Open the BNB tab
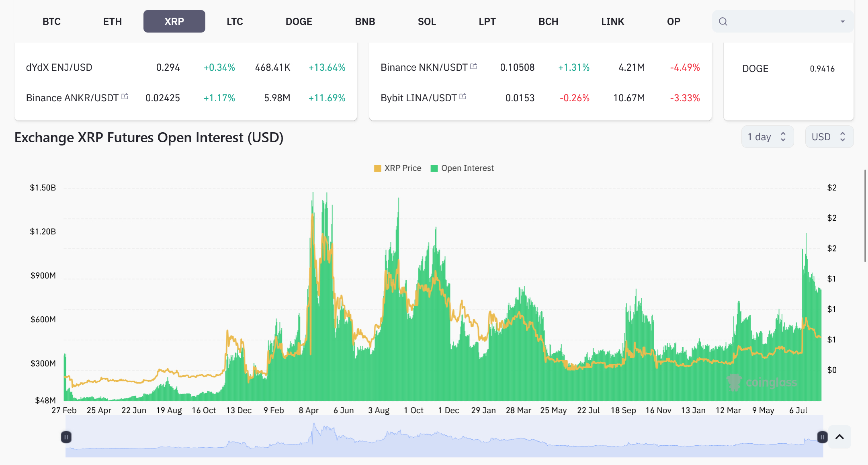Viewport: 868px width, 465px height. 365,21
